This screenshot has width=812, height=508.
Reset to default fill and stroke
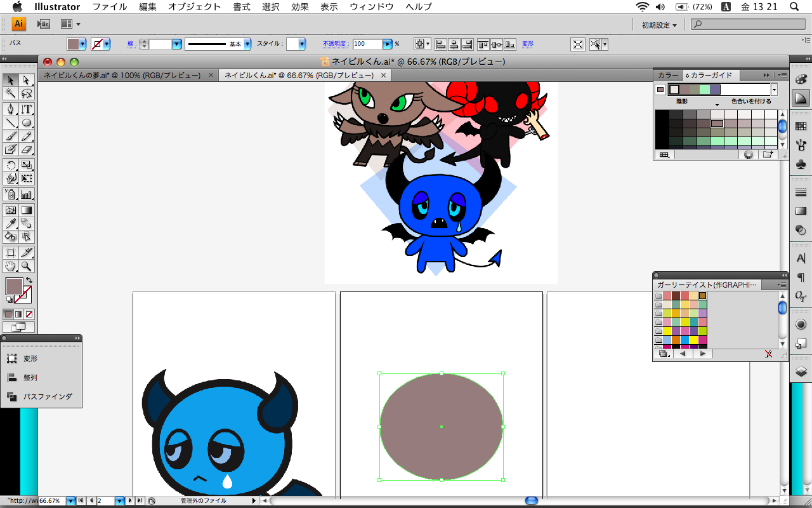[9, 300]
